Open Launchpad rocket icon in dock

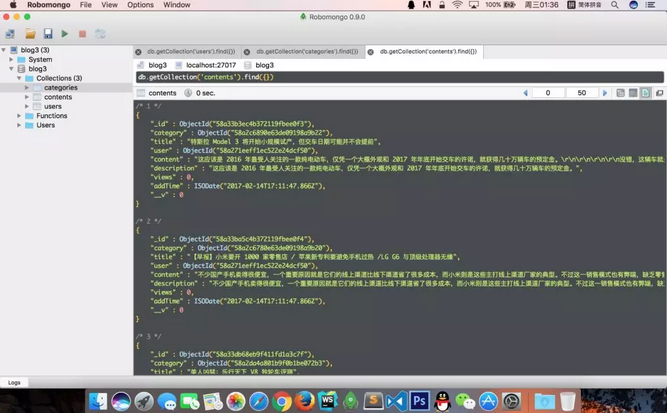click(144, 401)
